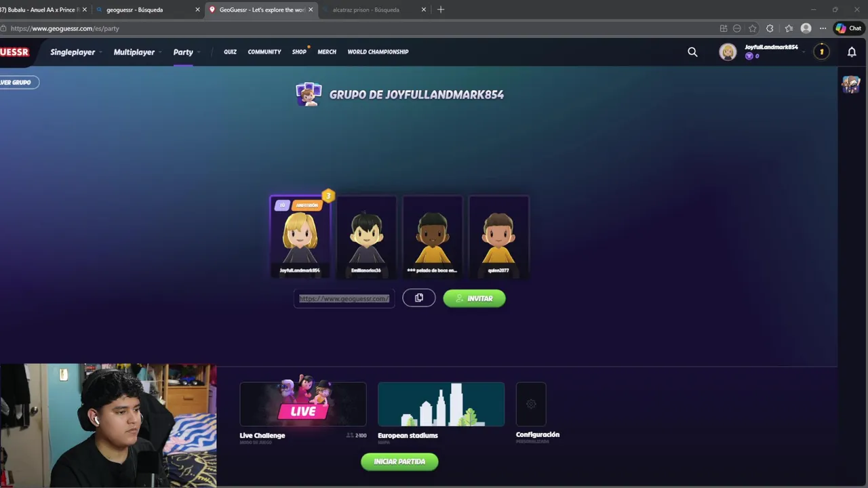Click the leave group button top left

[18, 82]
